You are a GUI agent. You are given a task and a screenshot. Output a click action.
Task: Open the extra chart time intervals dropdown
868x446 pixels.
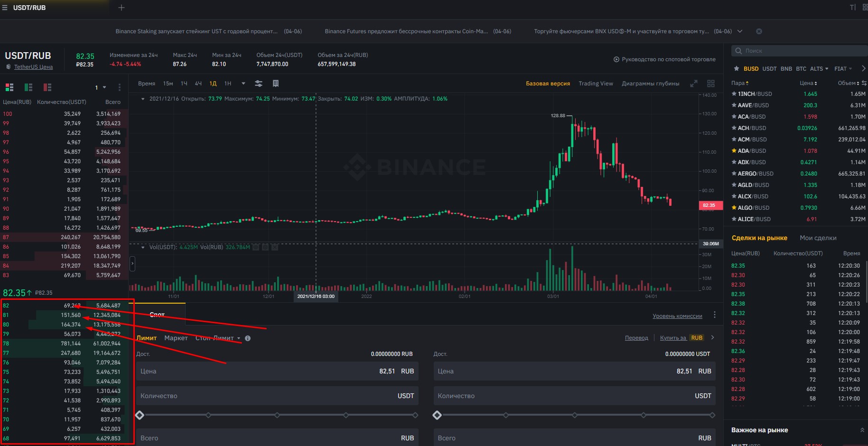click(x=243, y=84)
